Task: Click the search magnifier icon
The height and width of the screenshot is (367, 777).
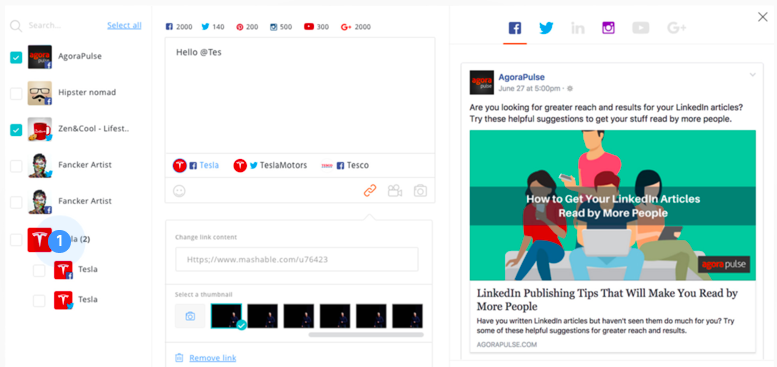Action: [16, 26]
